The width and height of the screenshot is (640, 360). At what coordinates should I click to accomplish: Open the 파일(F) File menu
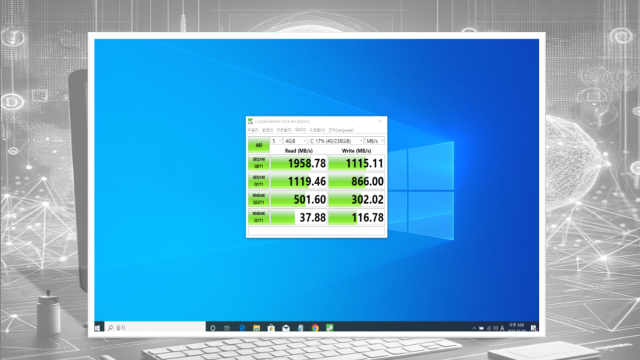point(253,130)
